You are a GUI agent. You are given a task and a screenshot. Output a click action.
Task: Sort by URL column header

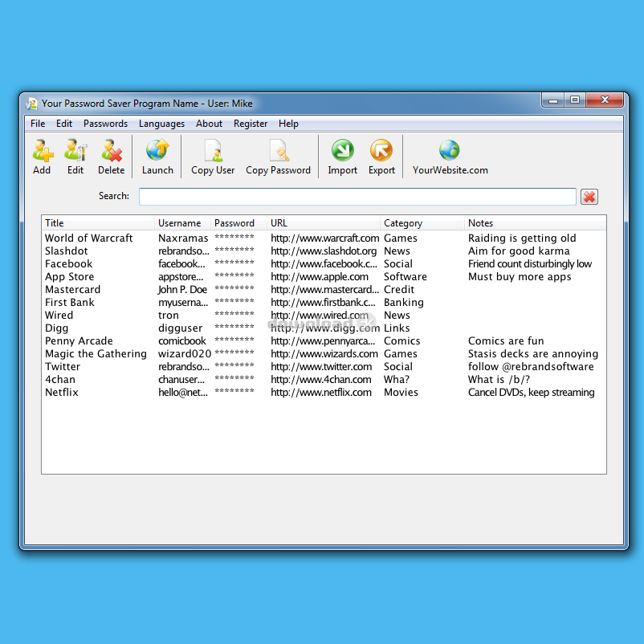click(x=324, y=223)
